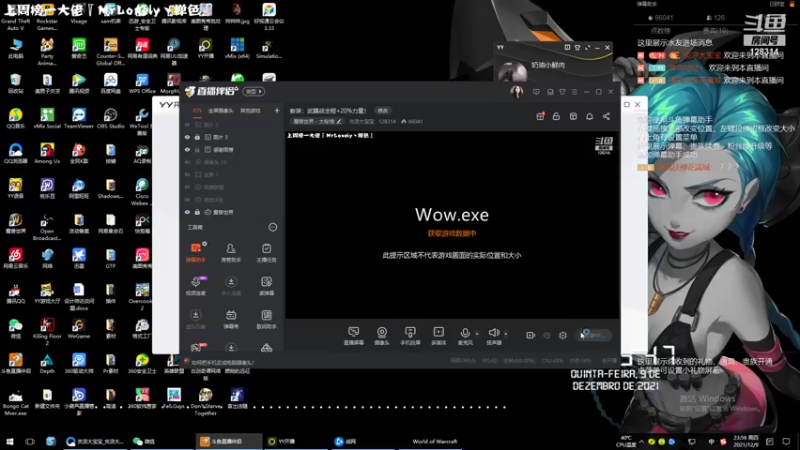
Task: Add a new scene with plus button
Action: tap(277, 110)
